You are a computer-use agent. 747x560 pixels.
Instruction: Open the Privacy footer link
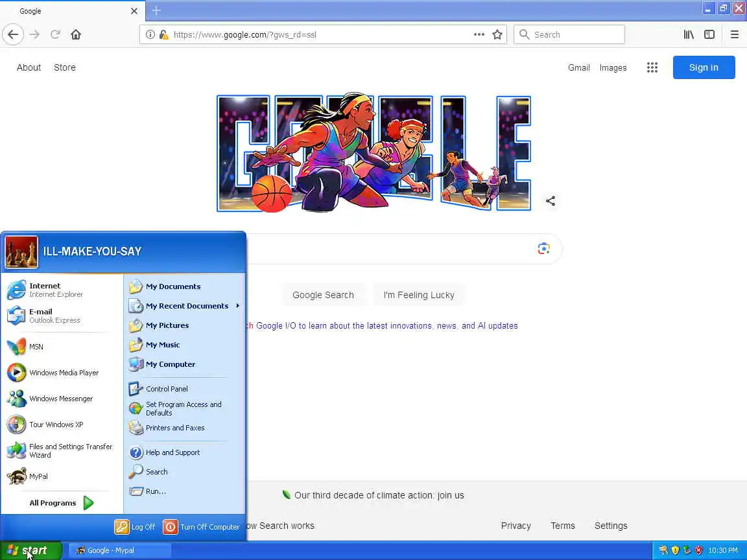(516, 526)
